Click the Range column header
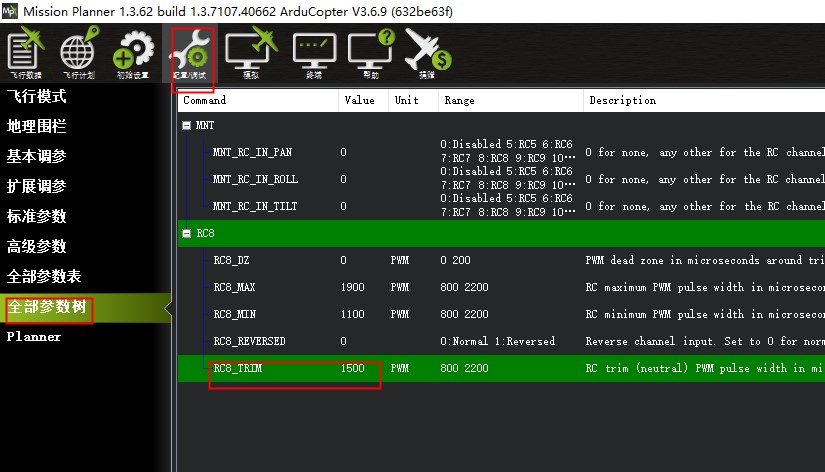 [510, 100]
